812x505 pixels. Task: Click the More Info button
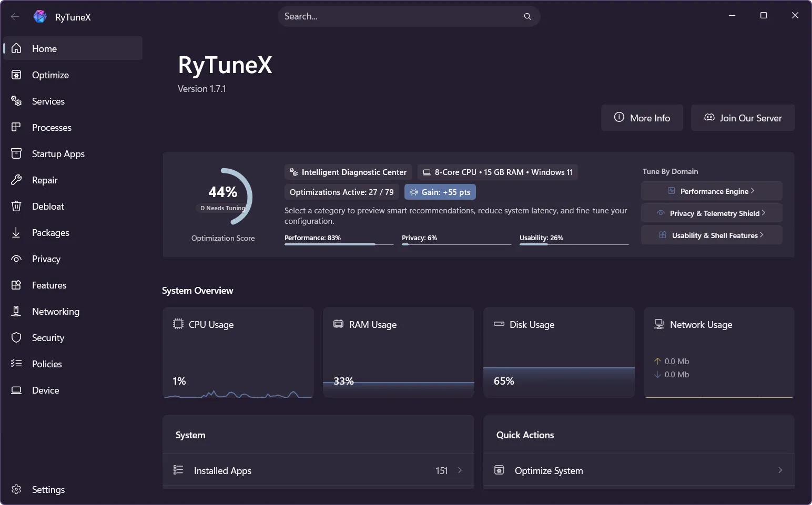642,118
